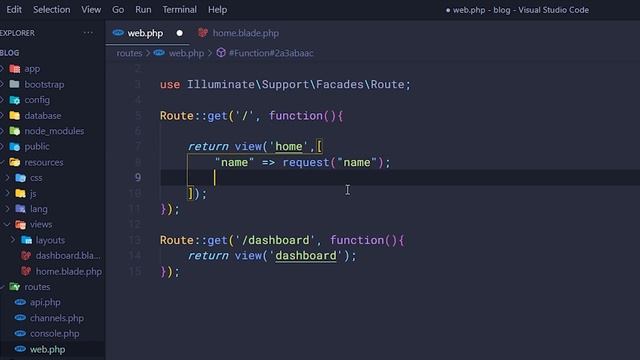The height and width of the screenshot is (360, 640).
Task: Click the home.blade.php tab Laravel icon
Action: point(202,33)
